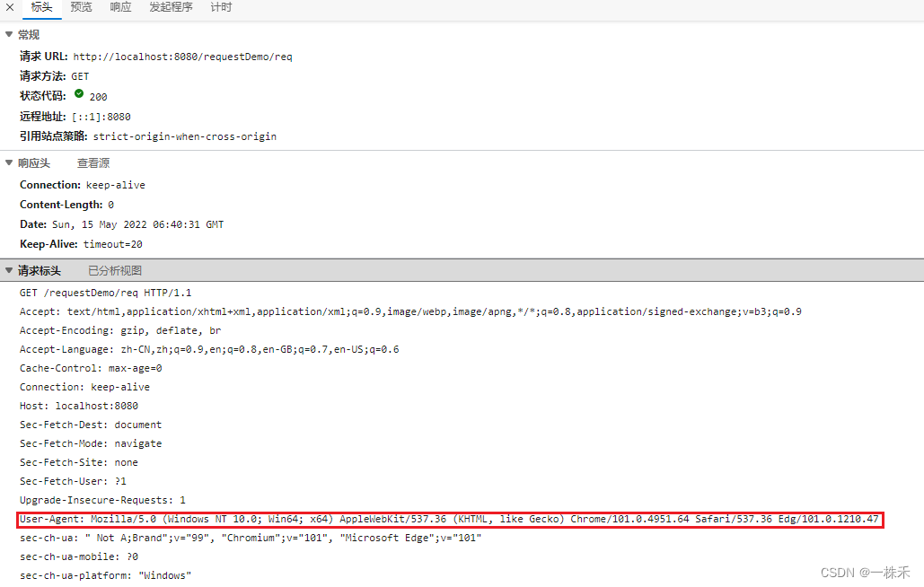924x587 pixels.
Task: Click the sec-ch-ua-mobile: ?0 line
Action: pyautogui.click(x=79, y=556)
